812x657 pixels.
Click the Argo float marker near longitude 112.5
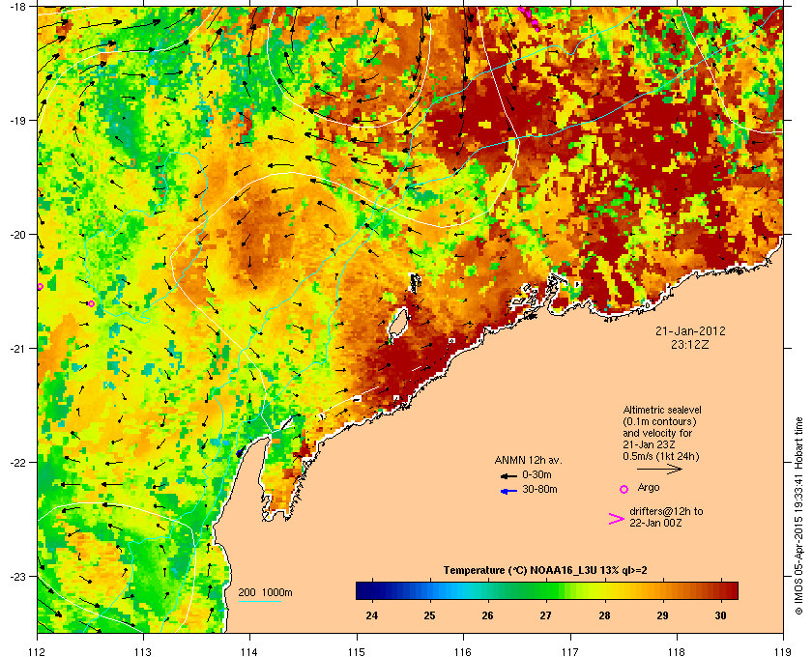92,303
